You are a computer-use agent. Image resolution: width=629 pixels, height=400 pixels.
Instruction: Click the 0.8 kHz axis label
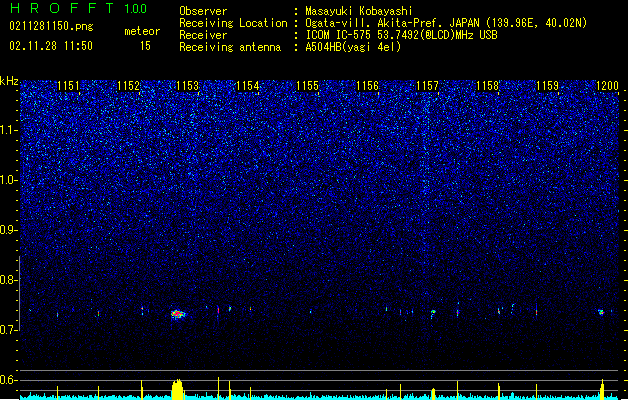[x=9, y=280]
